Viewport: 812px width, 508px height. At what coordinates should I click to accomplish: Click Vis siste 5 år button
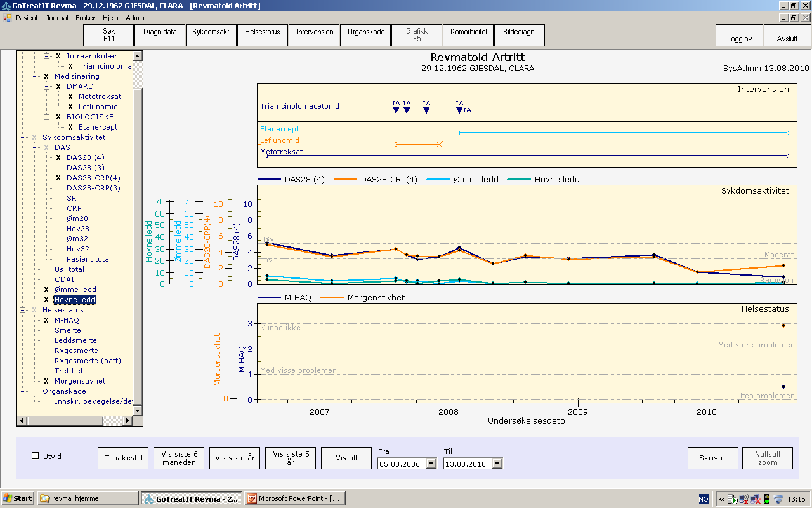(291, 458)
